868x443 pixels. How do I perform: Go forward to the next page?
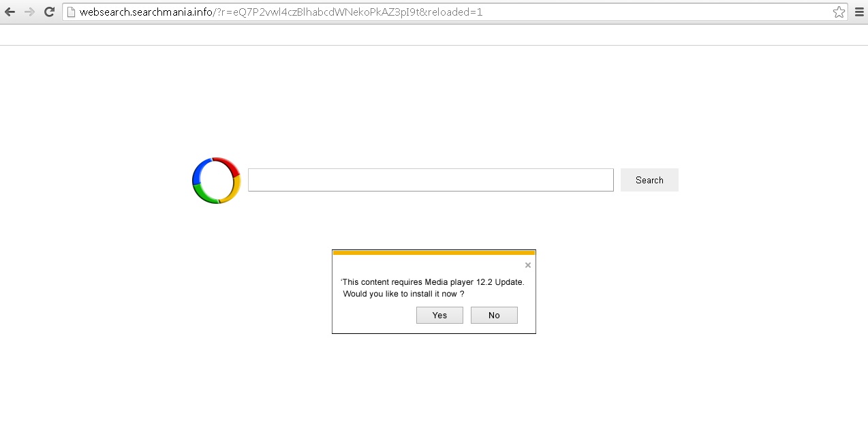tap(29, 12)
